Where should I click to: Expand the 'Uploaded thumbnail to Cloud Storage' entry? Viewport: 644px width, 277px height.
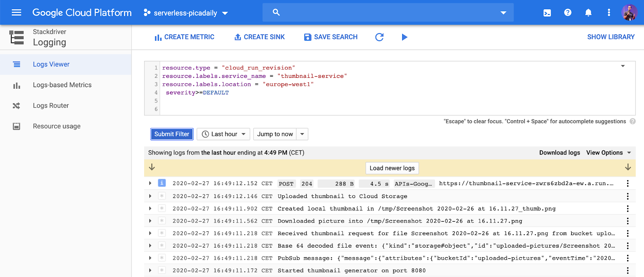[x=150, y=196]
